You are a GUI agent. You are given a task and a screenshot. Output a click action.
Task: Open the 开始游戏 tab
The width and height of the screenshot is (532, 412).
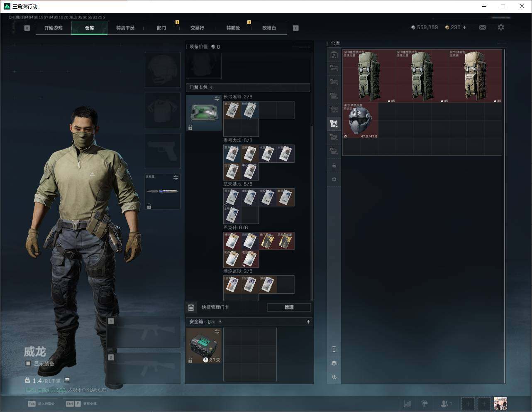54,28
